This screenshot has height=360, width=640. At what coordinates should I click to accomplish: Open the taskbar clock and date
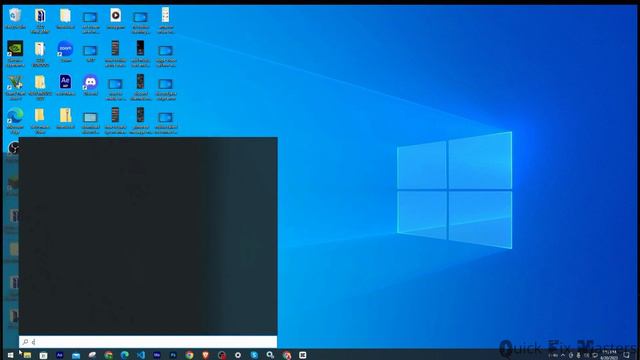coord(609,355)
